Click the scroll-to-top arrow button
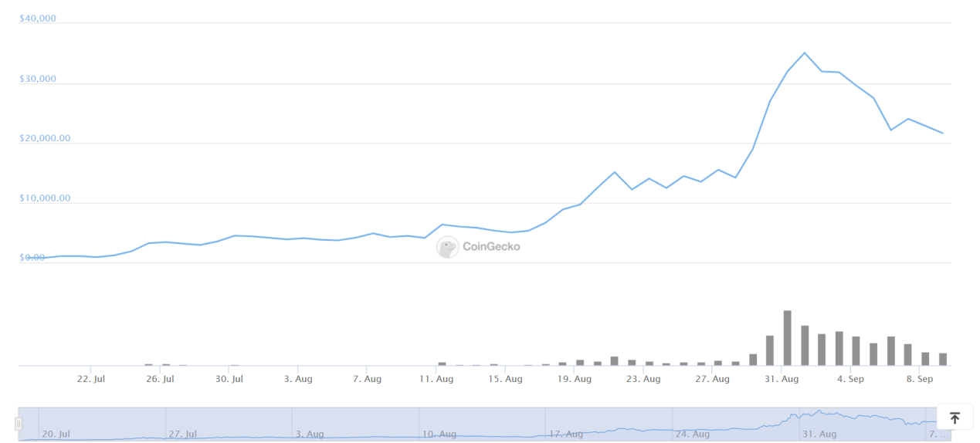 (955, 418)
